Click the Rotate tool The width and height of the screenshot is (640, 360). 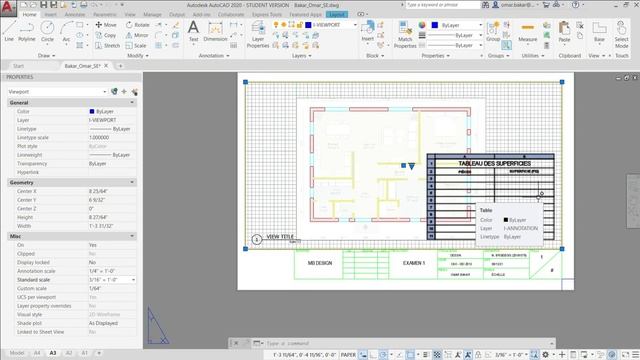138,25
